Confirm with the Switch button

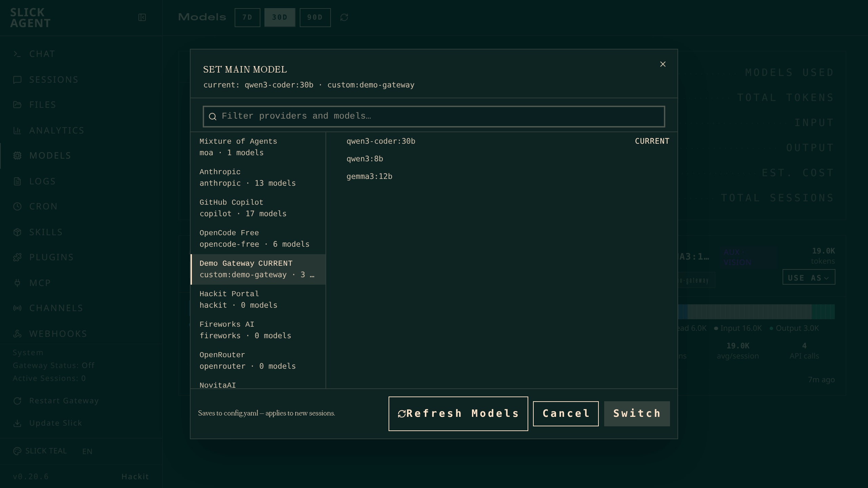tap(637, 413)
